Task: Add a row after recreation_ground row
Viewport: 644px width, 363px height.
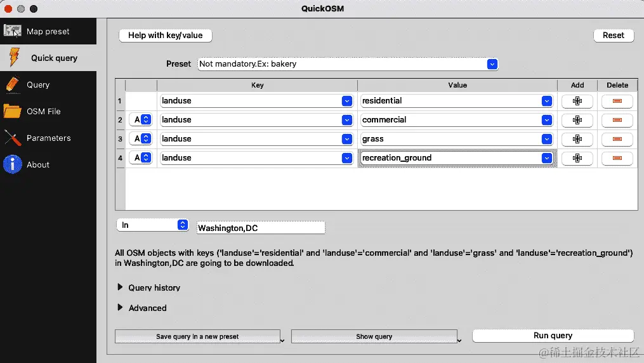Action: pos(577,158)
